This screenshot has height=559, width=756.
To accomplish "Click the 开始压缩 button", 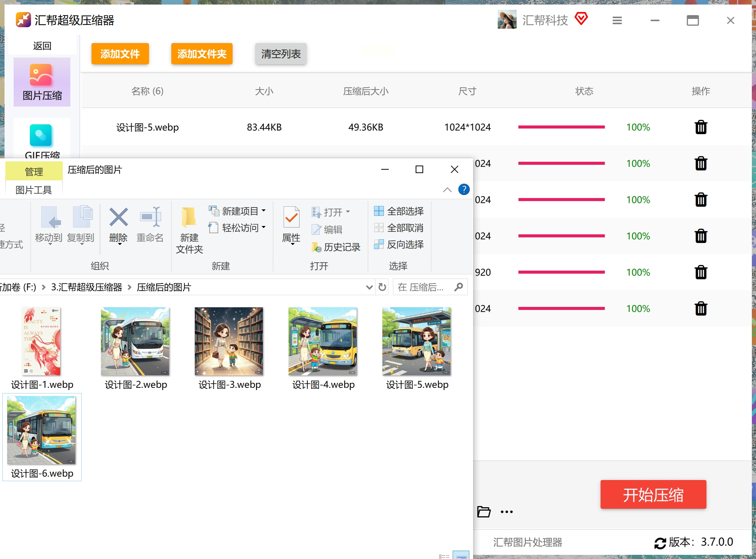I will pos(653,494).
